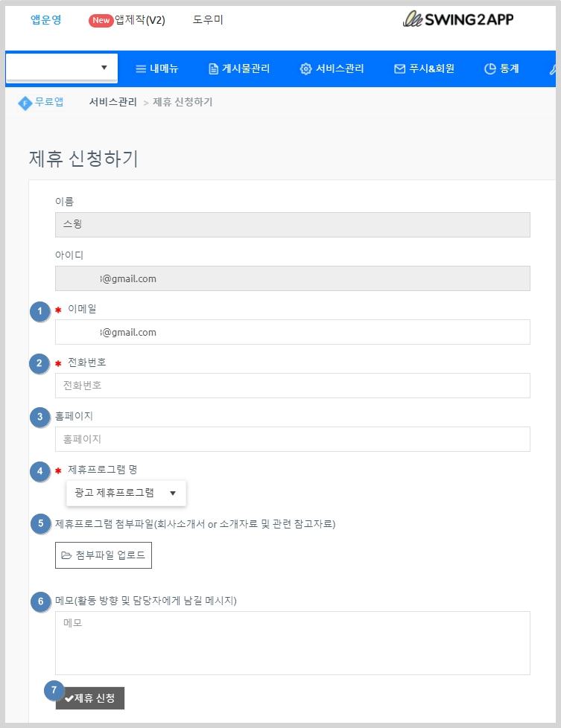Click the red New badge

point(101,20)
